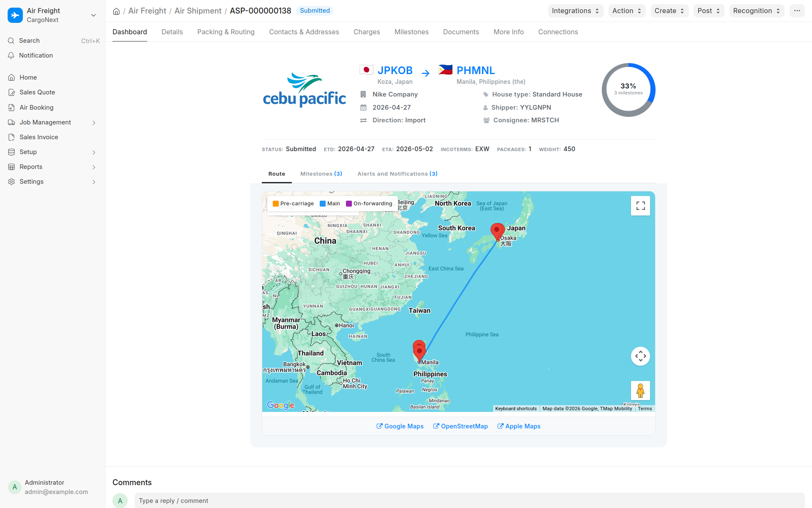Click the Air Freight breadcrumb link
812x508 pixels.
(147, 11)
